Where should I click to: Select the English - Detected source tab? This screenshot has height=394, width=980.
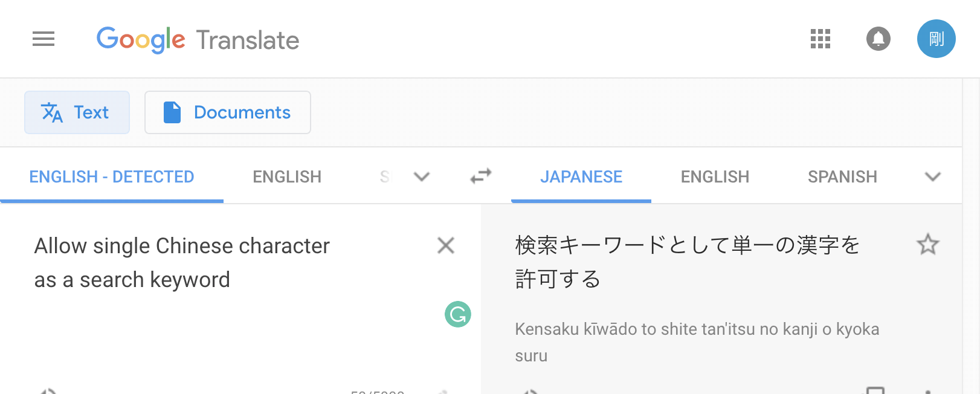click(112, 177)
